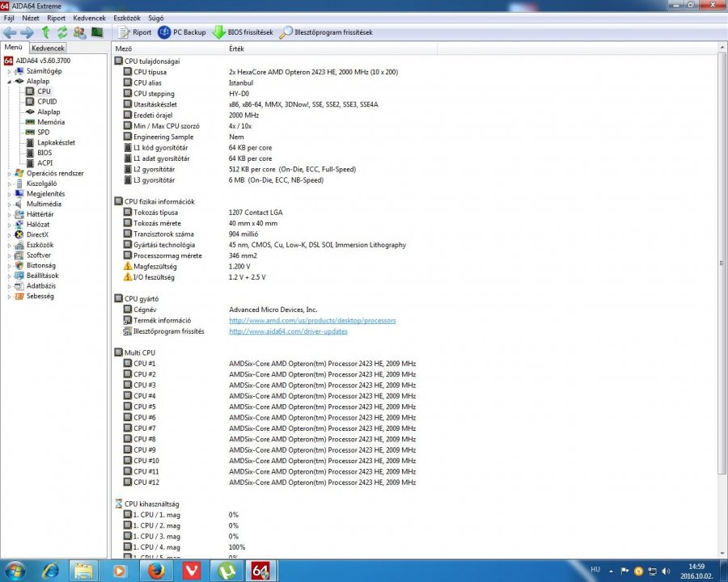Click the vertical scrollbar thumb
The image size is (728, 582).
tap(722, 264)
